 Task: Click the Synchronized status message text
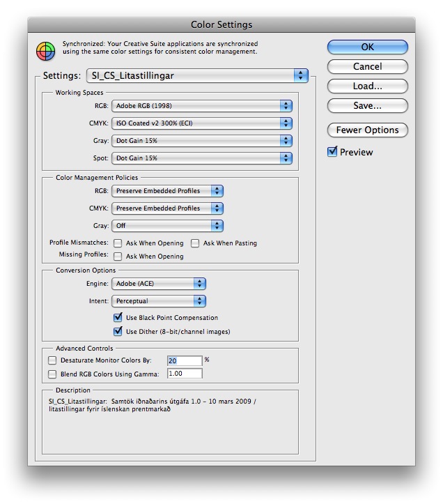click(x=160, y=47)
